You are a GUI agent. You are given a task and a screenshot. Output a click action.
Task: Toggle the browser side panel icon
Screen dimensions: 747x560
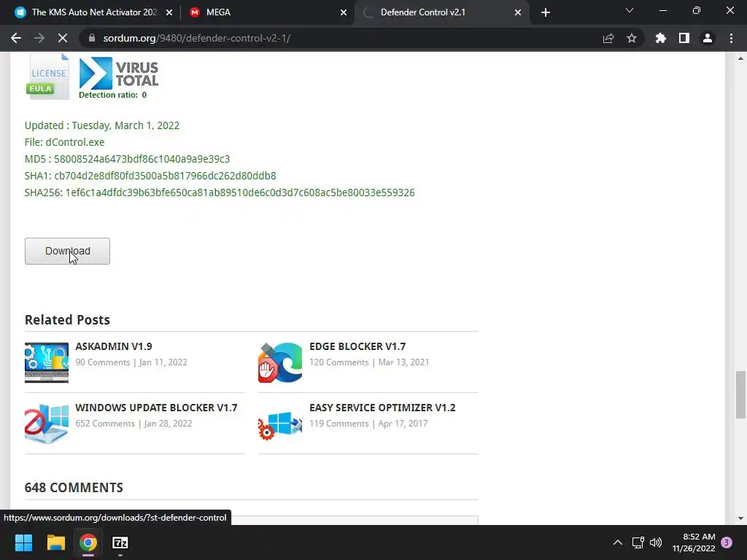point(684,38)
